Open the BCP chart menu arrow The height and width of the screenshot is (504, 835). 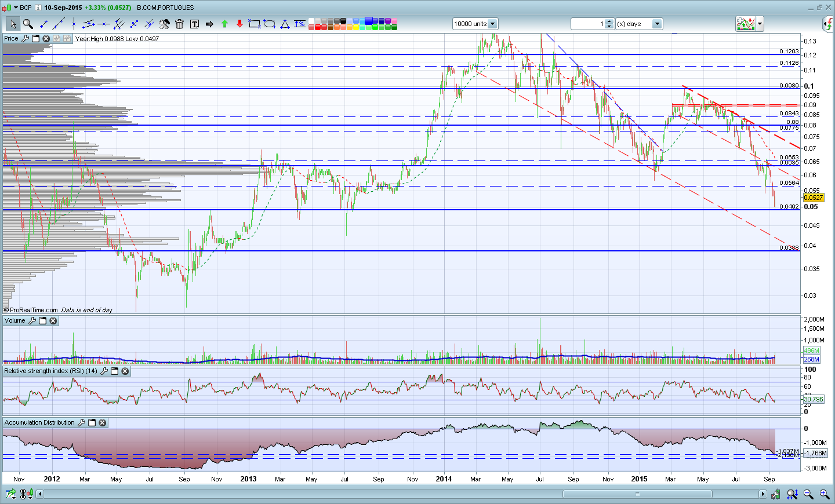pos(16,8)
